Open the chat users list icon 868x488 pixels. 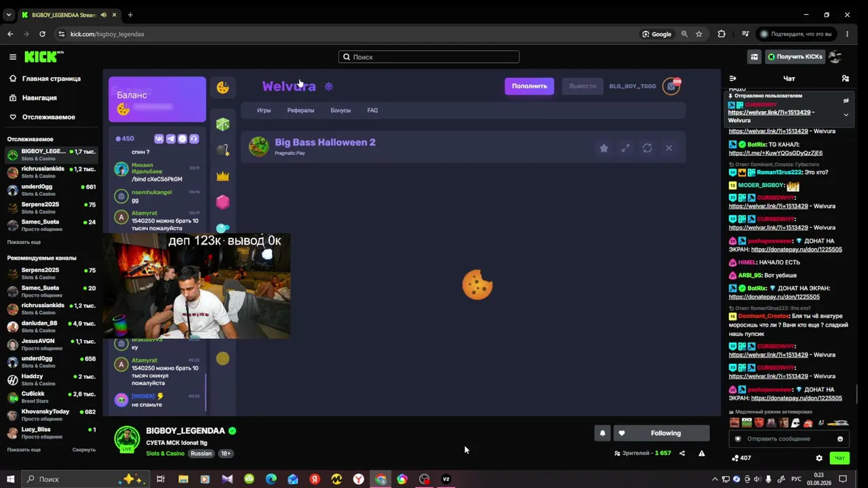(x=845, y=79)
